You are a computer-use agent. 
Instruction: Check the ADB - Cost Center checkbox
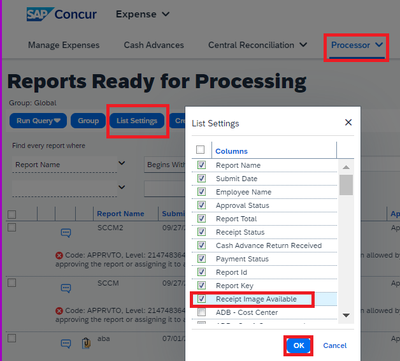coord(201,312)
